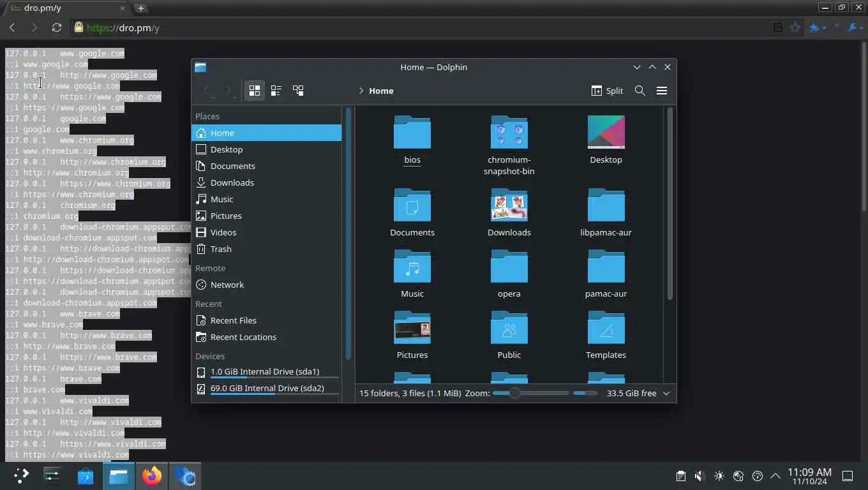Toggle reader mode icon in address bar
The image size is (868, 490).
(x=777, y=27)
